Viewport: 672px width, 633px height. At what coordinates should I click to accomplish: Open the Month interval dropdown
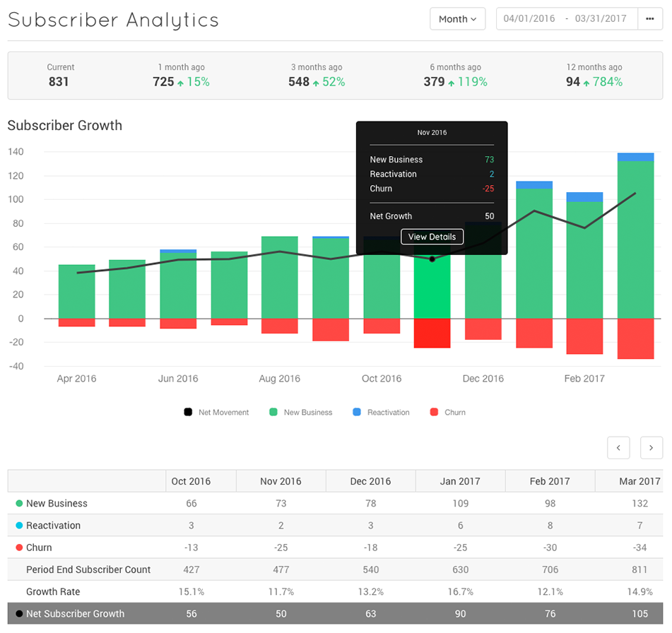coord(457,19)
